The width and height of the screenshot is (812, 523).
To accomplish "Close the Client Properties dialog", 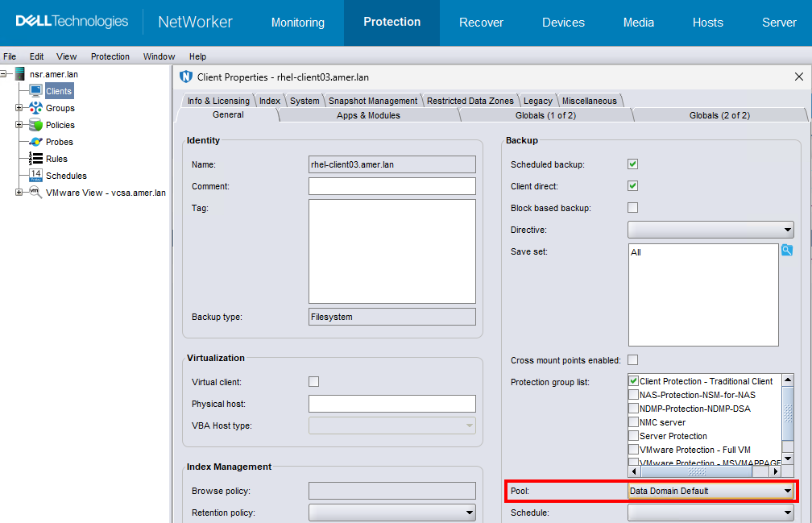I will (799, 77).
